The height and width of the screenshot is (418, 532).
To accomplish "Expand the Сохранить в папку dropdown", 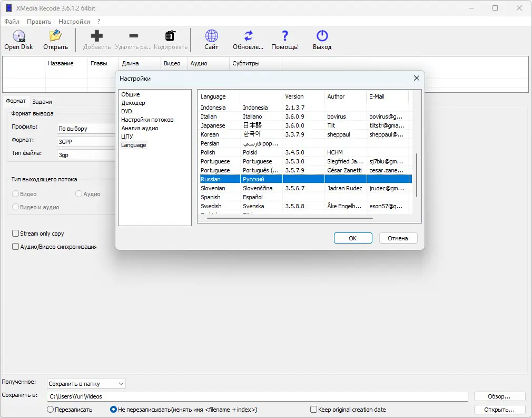I will click(x=86, y=384).
